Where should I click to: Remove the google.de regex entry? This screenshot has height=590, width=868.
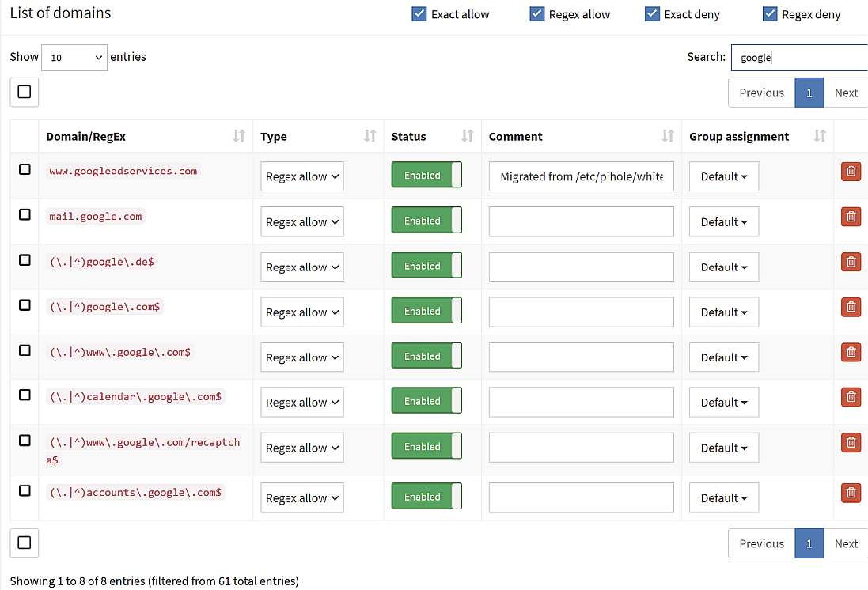click(851, 262)
